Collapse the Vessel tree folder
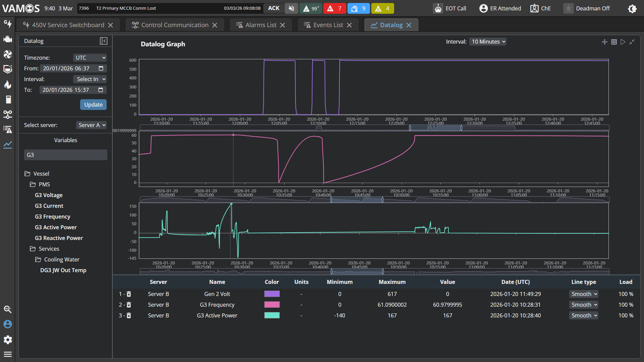The image size is (644, 362). click(27, 174)
